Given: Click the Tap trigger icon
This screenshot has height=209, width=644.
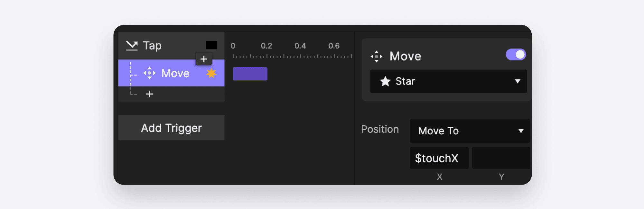Looking at the screenshot, I should 132,46.
